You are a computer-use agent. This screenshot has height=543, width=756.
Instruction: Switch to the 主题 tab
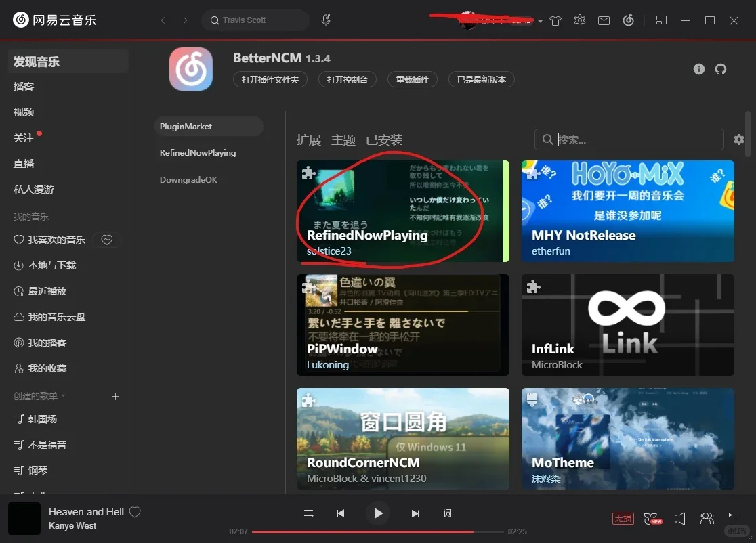pyautogui.click(x=343, y=139)
